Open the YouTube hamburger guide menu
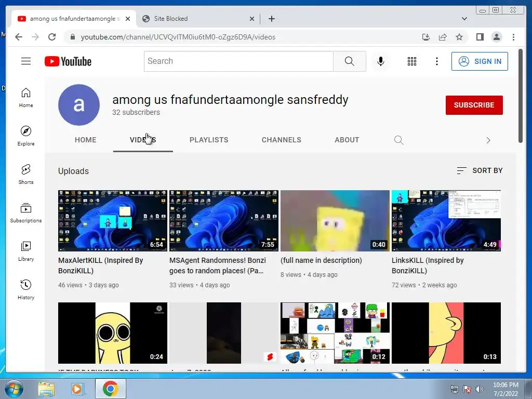The image size is (532, 399). [26, 61]
